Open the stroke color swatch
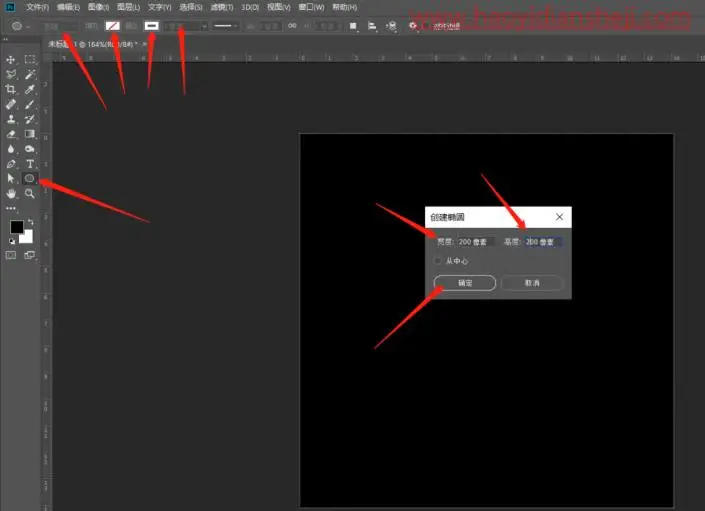The height and width of the screenshot is (511, 705). 152,26
